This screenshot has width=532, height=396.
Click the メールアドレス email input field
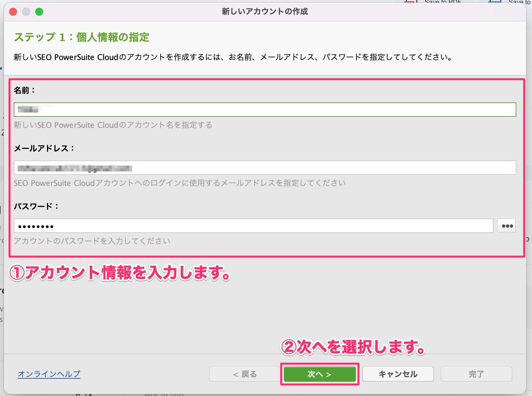click(x=265, y=168)
